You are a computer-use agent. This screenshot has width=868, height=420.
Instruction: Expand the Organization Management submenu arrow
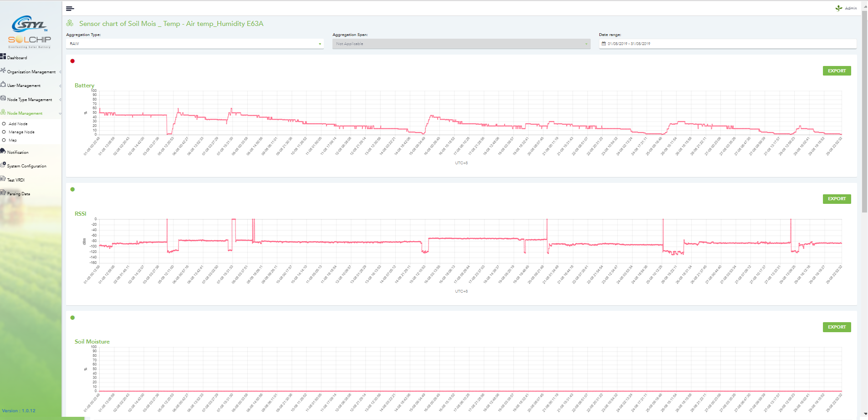click(x=60, y=72)
